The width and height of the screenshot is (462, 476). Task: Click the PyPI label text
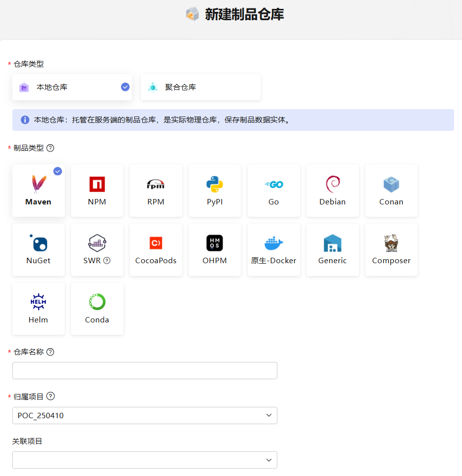tap(215, 202)
